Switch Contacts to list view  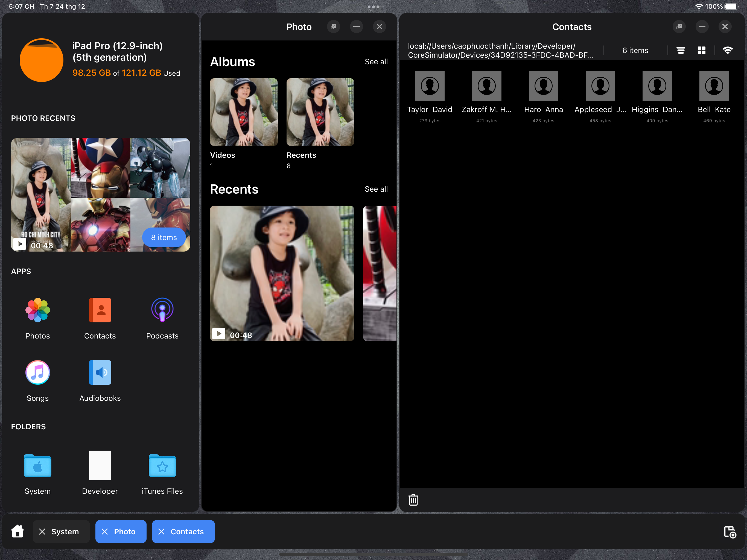[x=681, y=50]
